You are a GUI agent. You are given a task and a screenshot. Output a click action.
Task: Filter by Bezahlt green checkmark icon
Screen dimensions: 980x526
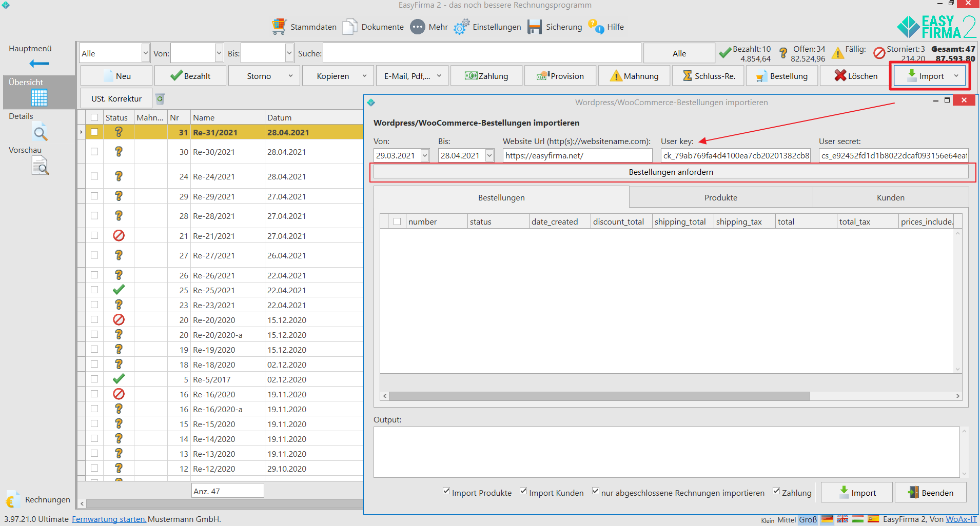725,53
